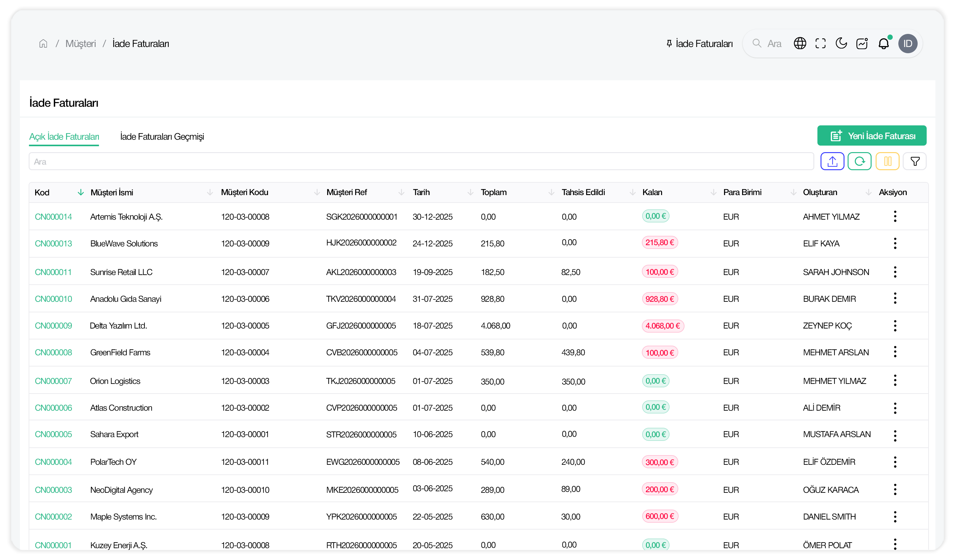
Task: Unpin the İade Faturaları page
Action: [669, 43]
